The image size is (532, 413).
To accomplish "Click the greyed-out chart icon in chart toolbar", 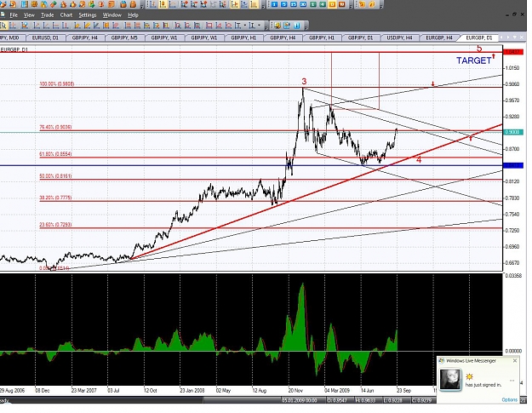I will click(x=213, y=4).
